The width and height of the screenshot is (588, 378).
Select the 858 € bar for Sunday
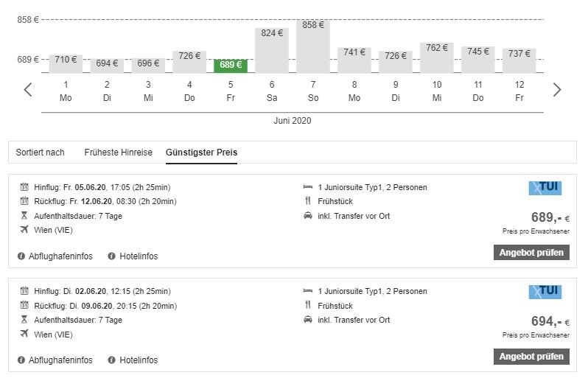coord(313,46)
